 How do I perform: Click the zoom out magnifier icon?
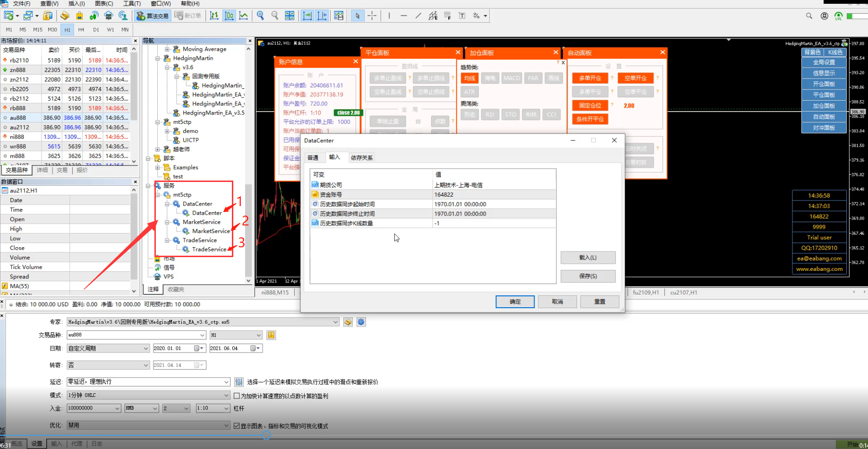(x=275, y=16)
